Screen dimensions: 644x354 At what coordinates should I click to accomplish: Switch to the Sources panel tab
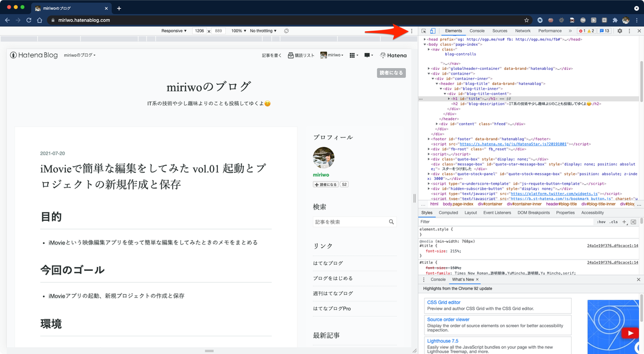pos(500,31)
